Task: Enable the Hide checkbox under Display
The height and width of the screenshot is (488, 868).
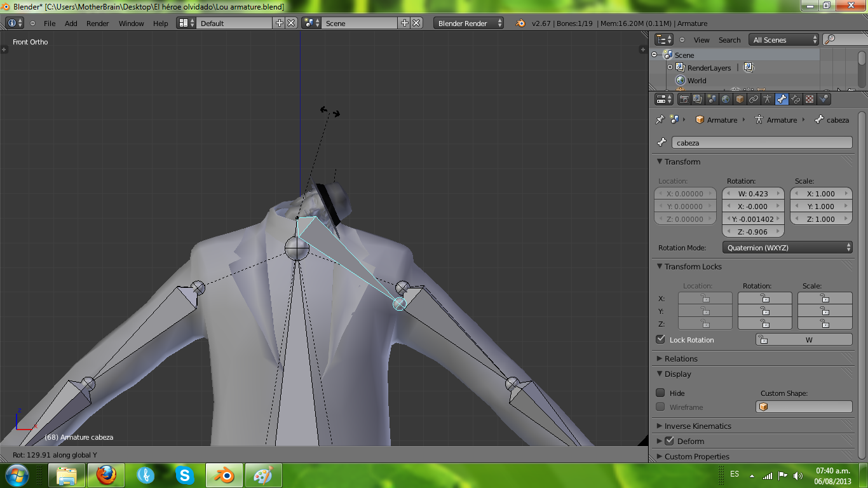Action: click(661, 393)
